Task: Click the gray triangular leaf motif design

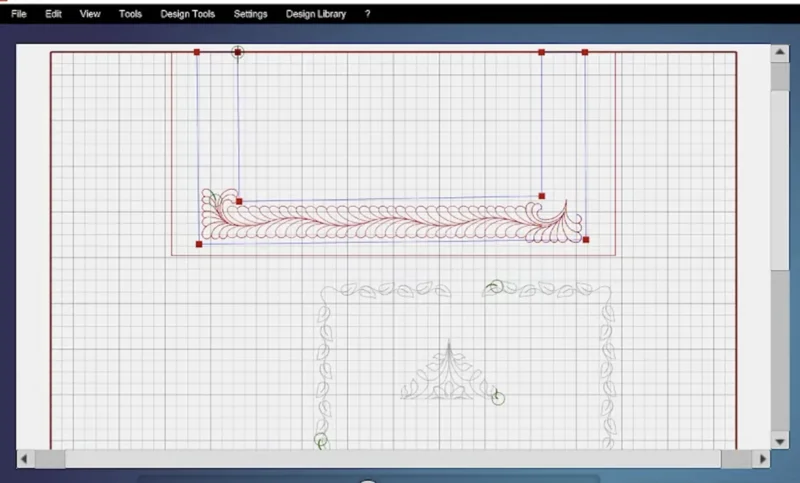Action: tap(448, 371)
